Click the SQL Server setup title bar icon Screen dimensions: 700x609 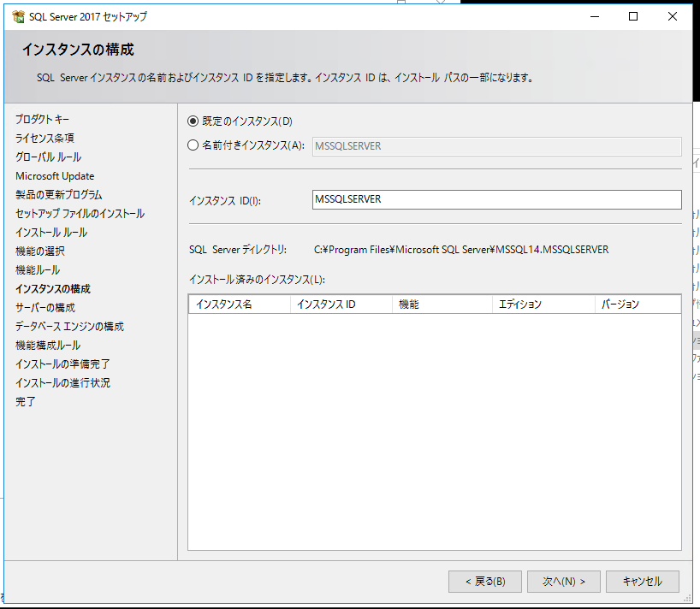19,17
